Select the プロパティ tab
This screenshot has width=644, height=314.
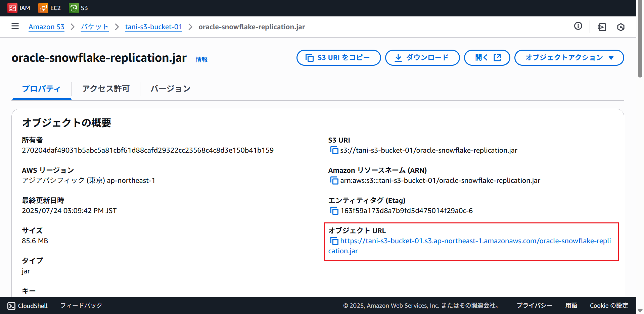[x=41, y=89]
